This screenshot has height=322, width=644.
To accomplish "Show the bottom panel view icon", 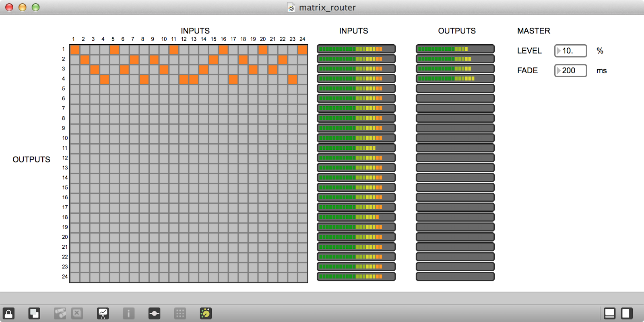I will point(610,313).
